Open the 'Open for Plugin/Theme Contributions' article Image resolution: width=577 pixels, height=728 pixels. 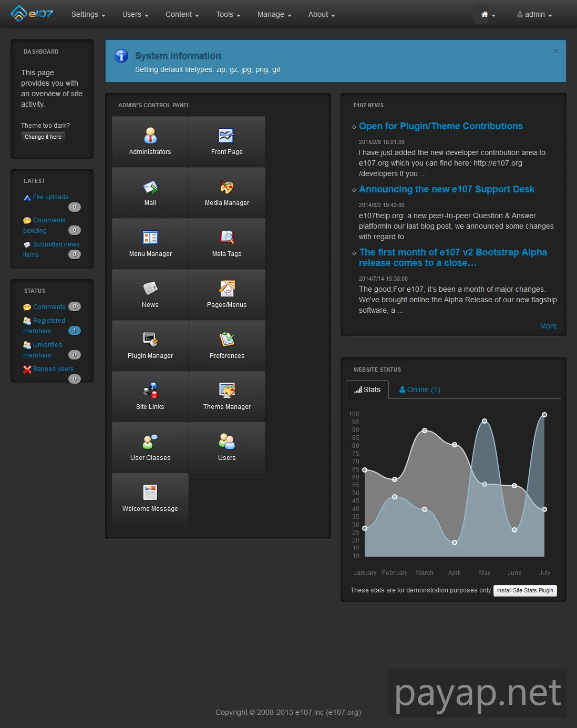pos(440,126)
